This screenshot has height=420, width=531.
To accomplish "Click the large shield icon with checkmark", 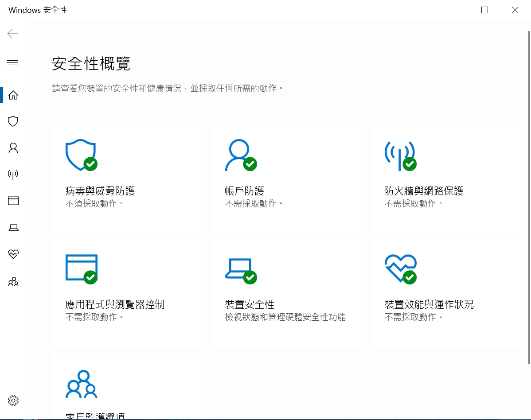I will point(81,155).
